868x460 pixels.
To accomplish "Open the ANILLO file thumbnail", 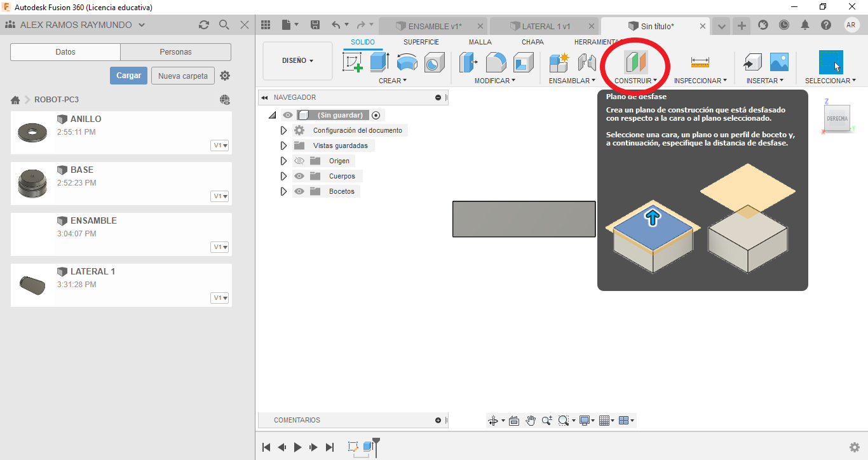I will tap(31, 133).
